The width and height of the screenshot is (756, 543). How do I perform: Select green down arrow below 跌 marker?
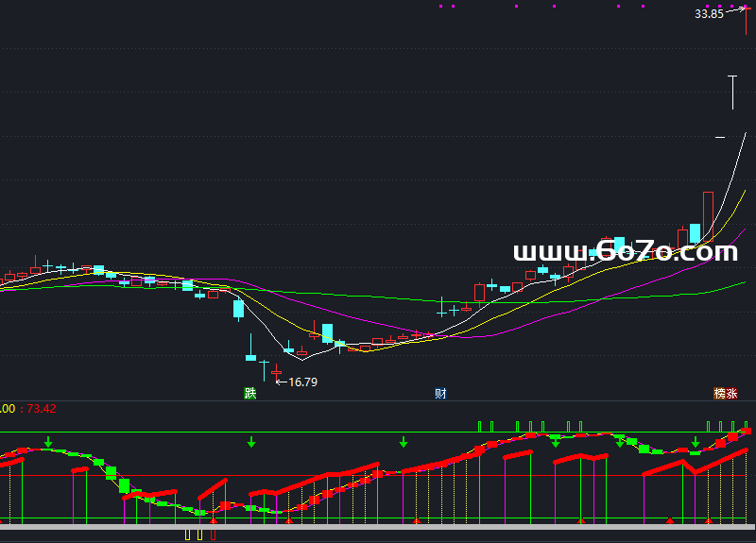(x=251, y=441)
